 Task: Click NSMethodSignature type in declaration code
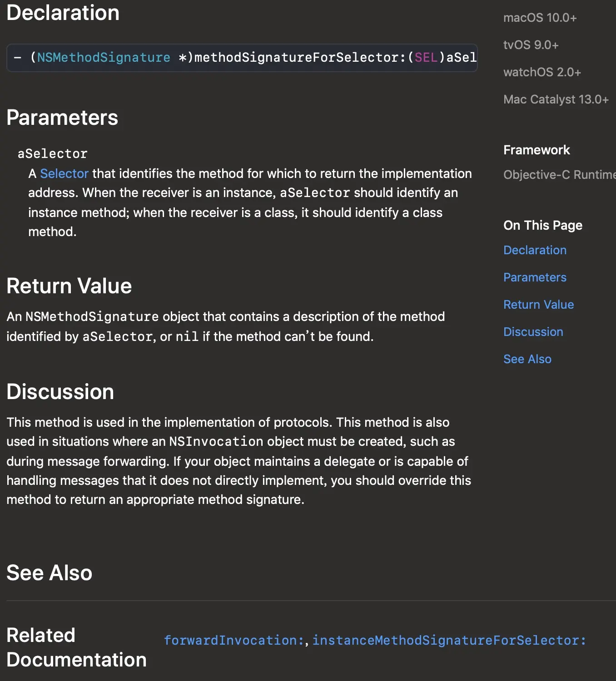point(104,58)
